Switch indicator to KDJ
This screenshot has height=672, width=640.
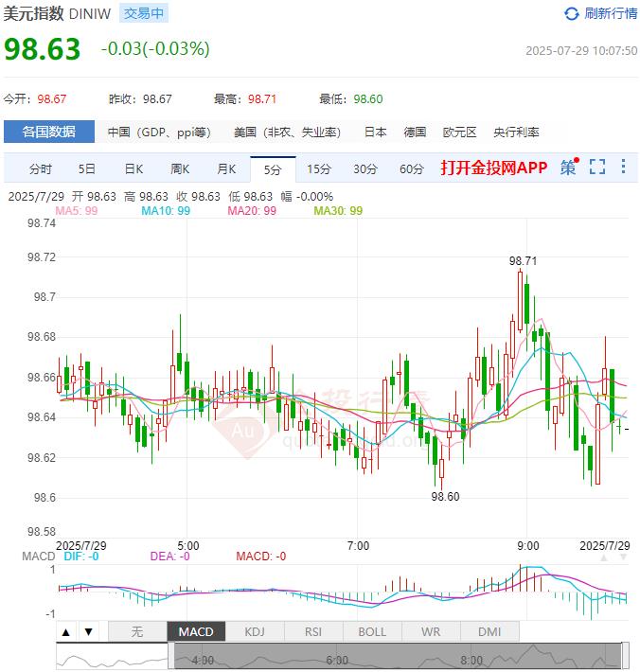tap(255, 631)
